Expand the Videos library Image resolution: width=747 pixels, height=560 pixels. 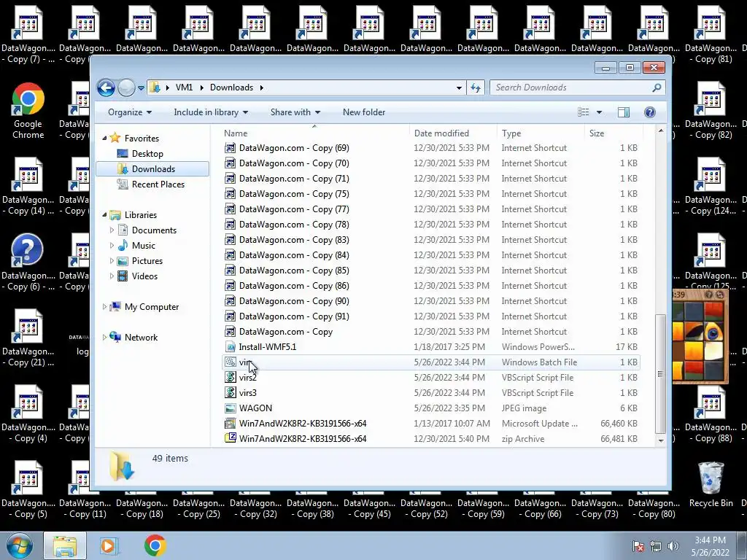click(112, 276)
